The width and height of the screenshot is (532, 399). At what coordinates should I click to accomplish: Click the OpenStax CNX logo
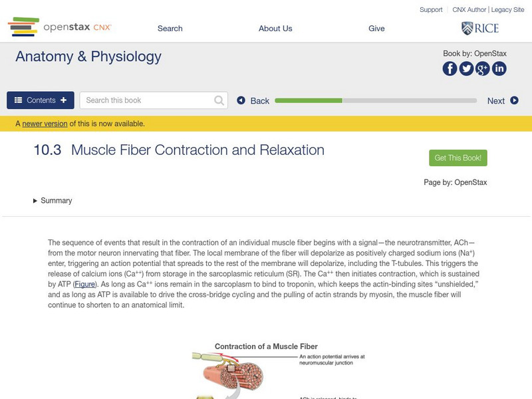(60, 27)
